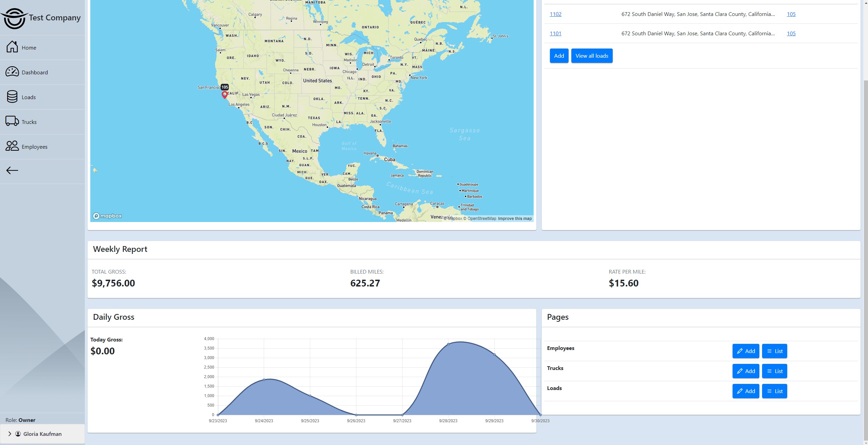Open load 1102 link
This screenshot has height=445, width=868.
[x=555, y=14]
